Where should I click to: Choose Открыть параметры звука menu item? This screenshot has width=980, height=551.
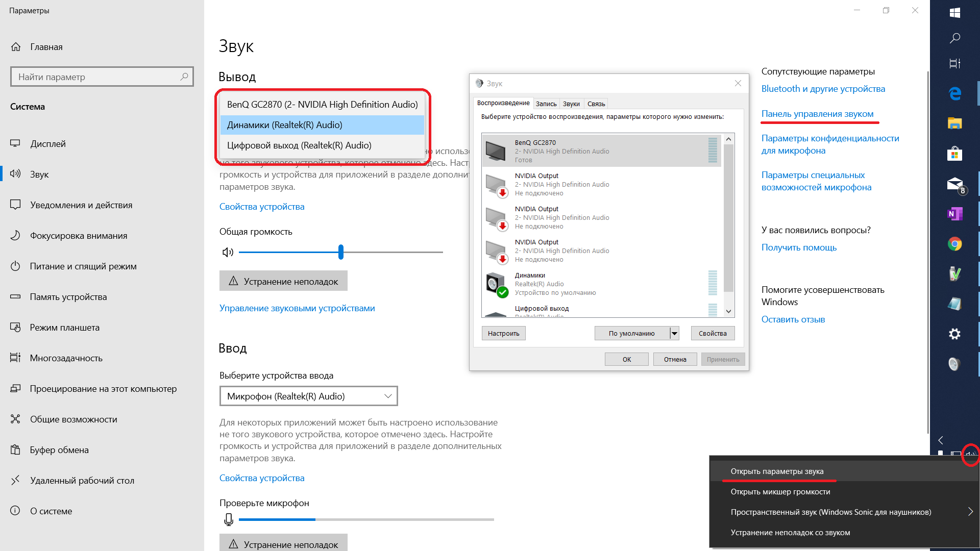[844, 471]
